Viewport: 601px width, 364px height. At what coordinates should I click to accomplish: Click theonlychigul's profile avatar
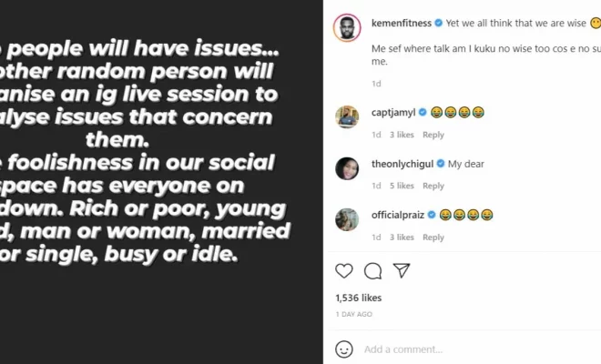click(346, 168)
